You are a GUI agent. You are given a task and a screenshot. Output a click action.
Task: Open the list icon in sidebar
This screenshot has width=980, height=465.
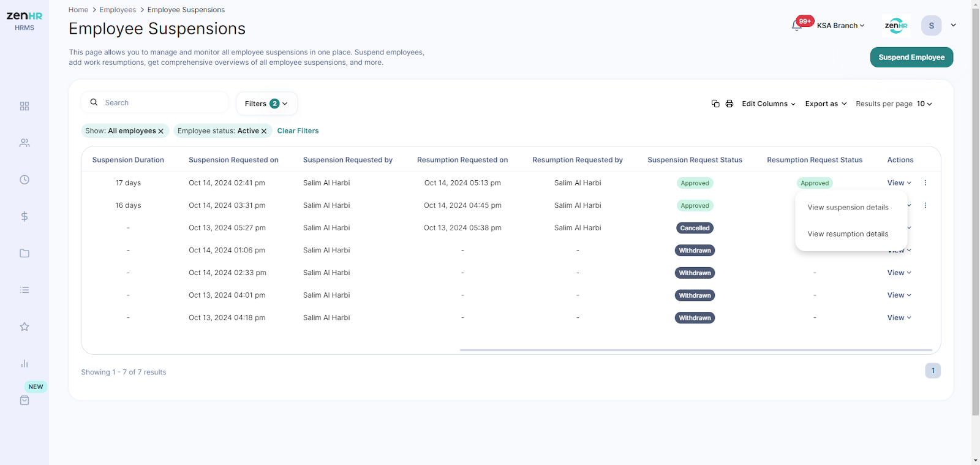[24, 290]
